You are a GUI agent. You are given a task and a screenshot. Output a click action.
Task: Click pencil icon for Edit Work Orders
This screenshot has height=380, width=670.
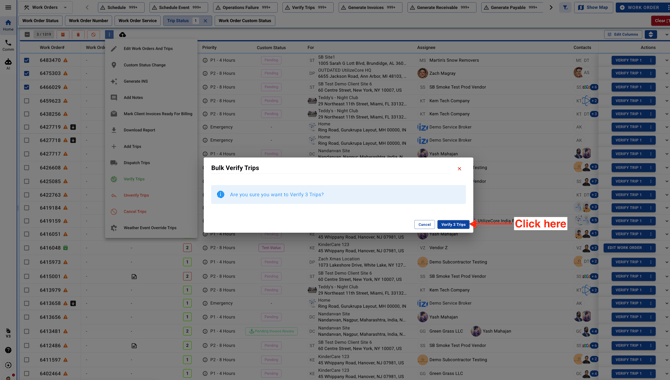(114, 49)
